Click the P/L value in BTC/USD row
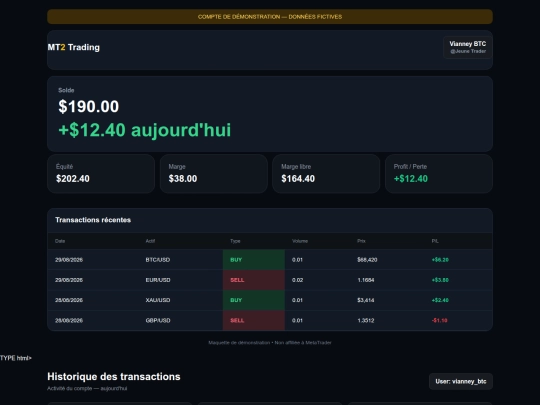This screenshot has height=405, width=540. [x=440, y=260]
